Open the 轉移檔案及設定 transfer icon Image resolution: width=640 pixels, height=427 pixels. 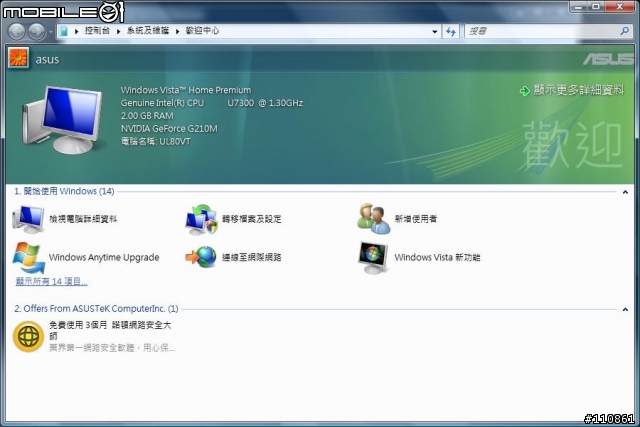tap(201, 219)
